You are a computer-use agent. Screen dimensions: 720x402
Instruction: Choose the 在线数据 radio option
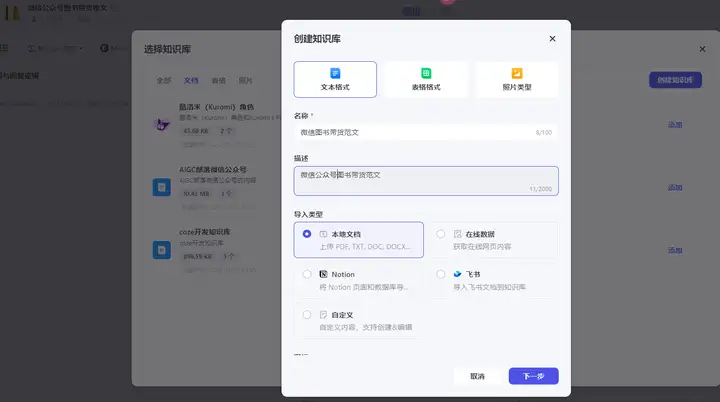tap(441, 234)
